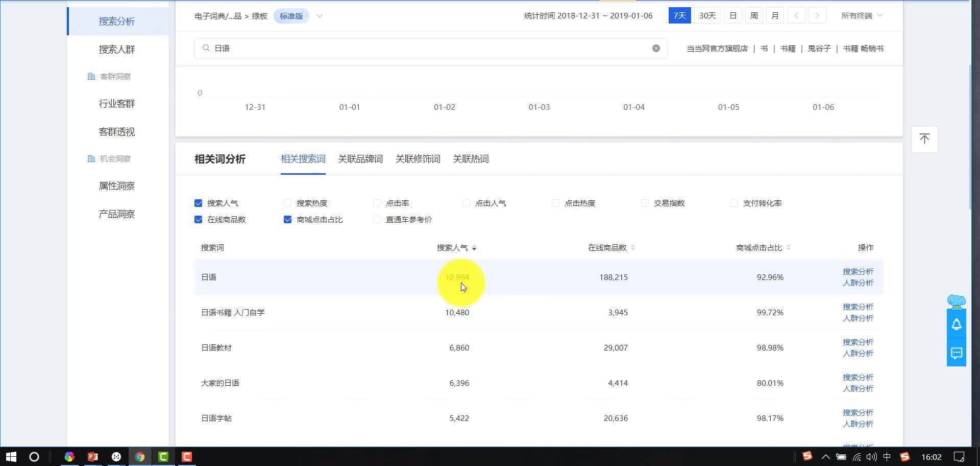The width and height of the screenshot is (980, 466).
Task: Enable the 点击率 checkbox
Action: (377, 203)
